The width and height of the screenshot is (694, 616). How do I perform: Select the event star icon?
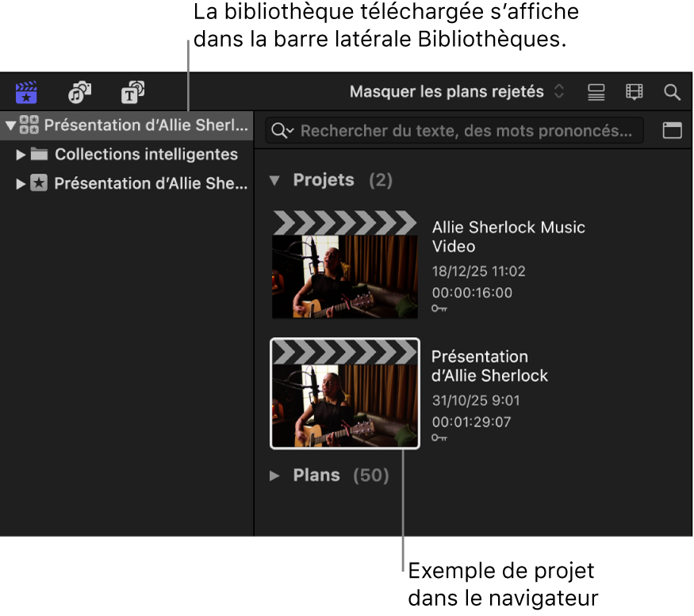click(x=39, y=183)
